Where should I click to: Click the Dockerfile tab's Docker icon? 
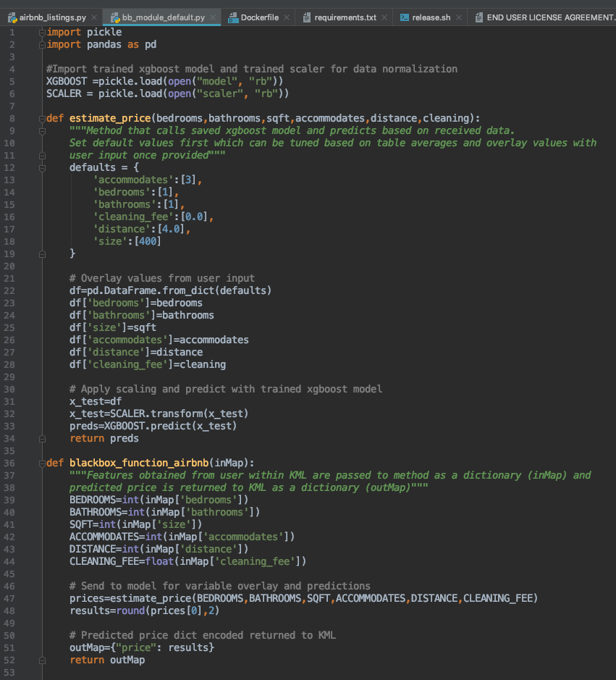click(x=232, y=17)
